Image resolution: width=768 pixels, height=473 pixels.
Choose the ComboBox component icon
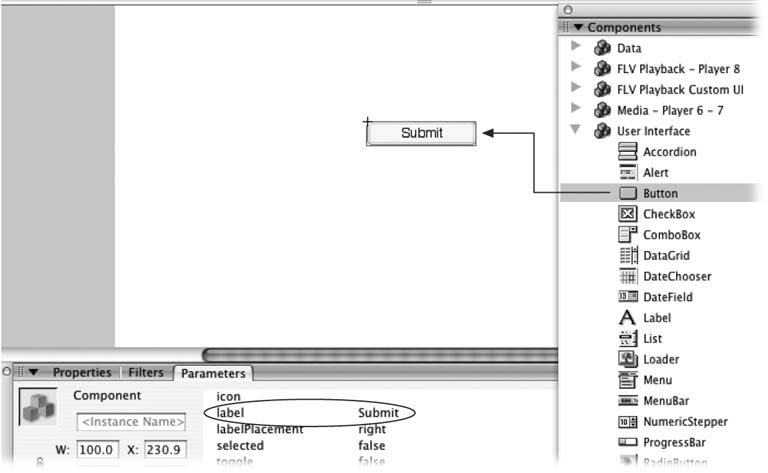point(627,234)
